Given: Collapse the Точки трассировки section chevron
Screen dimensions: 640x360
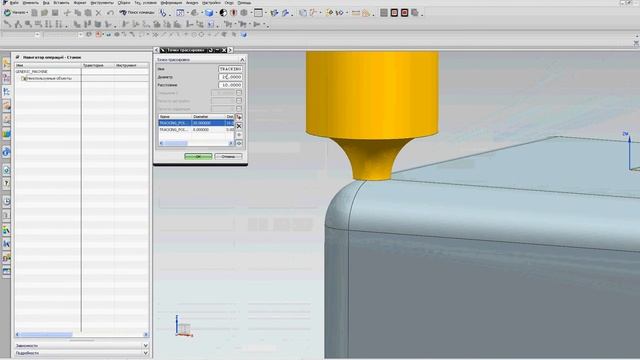Looking at the screenshot, I should (x=242, y=60).
